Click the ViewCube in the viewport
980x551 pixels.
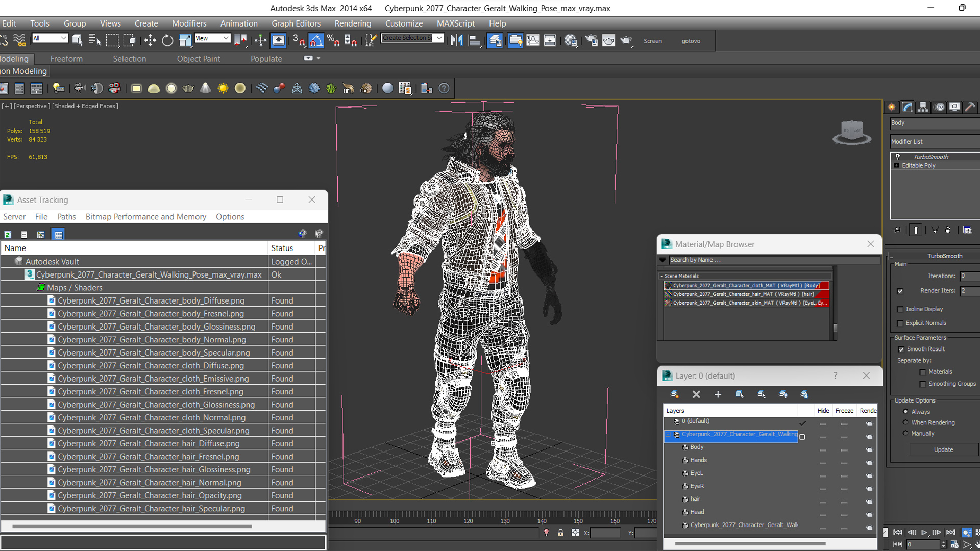852,132
